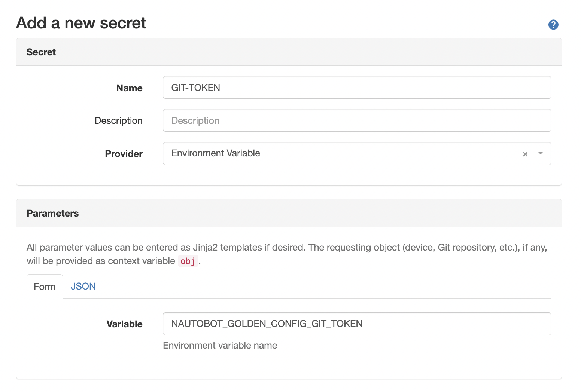Image resolution: width=581 pixels, height=392 pixels.
Task: Expand the Provider dropdown arrow
Action: [x=540, y=153]
